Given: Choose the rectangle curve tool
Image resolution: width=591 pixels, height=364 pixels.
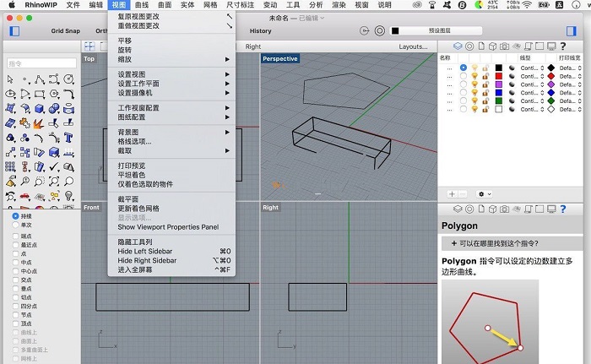Looking at the screenshot, I should 39,94.
